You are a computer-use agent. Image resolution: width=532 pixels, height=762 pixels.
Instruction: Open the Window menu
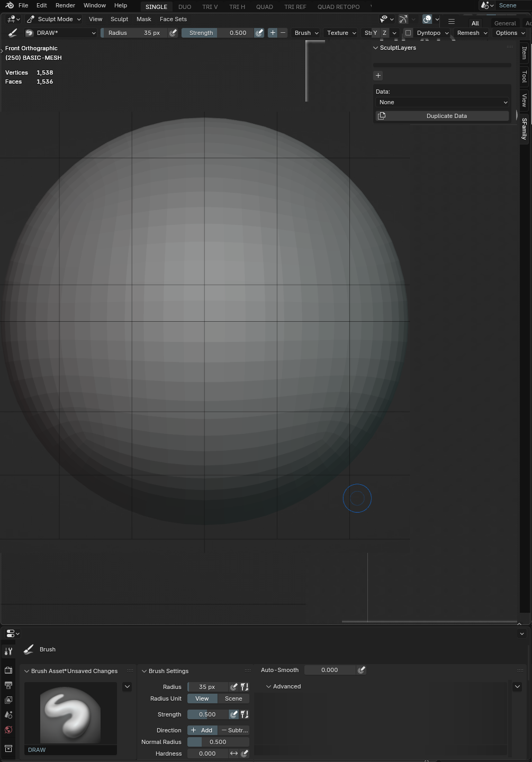95,5
